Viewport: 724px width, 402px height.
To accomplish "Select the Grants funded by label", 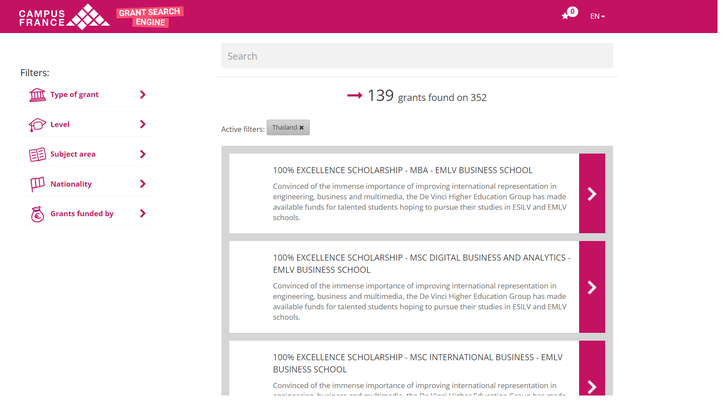I will (82, 214).
